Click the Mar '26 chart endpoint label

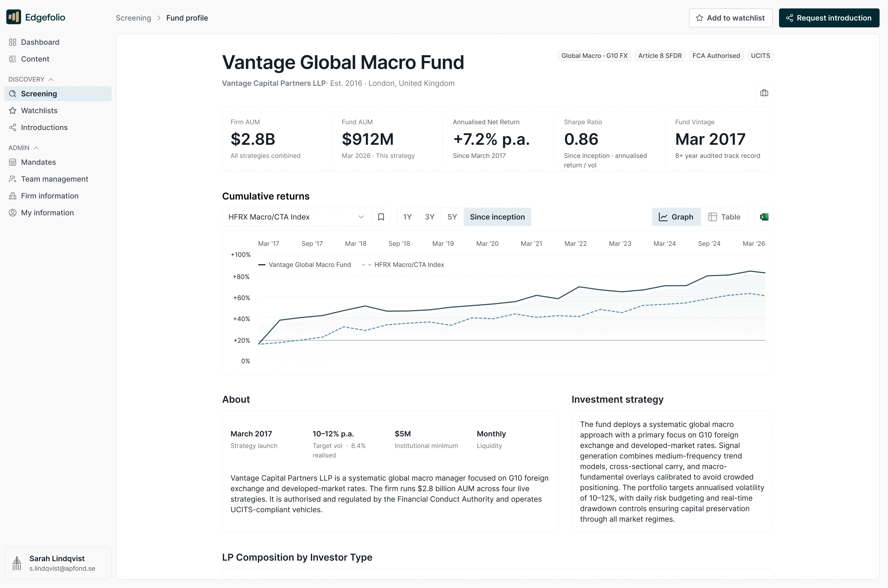[754, 244]
